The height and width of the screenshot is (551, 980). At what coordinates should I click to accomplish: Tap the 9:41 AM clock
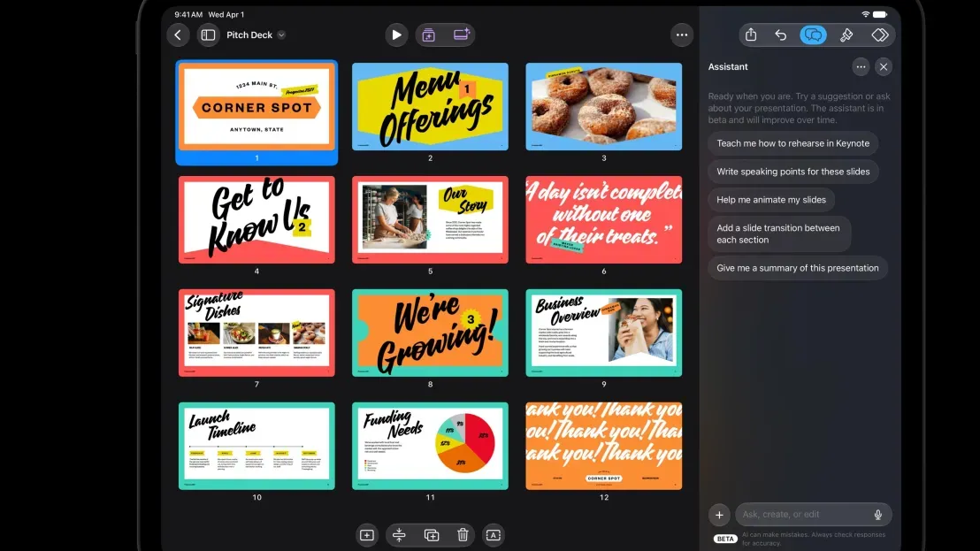188,14
